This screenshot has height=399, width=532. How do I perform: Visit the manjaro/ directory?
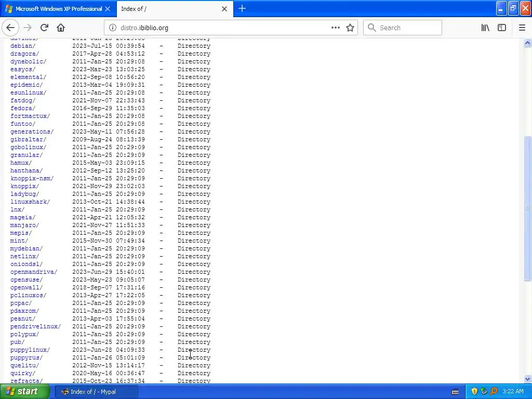coord(24,225)
